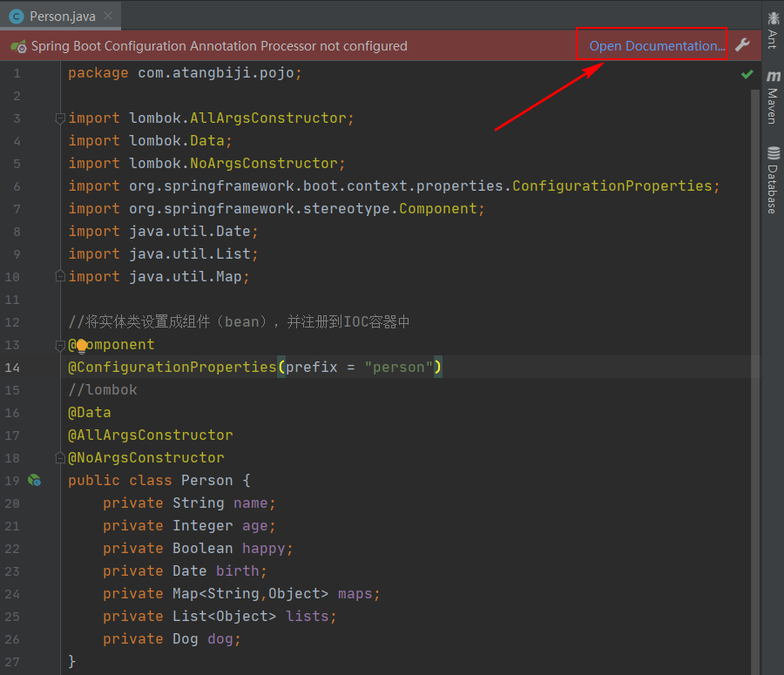The height and width of the screenshot is (675, 784).
Task: Click the dog field declaration
Action: [172, 639]
